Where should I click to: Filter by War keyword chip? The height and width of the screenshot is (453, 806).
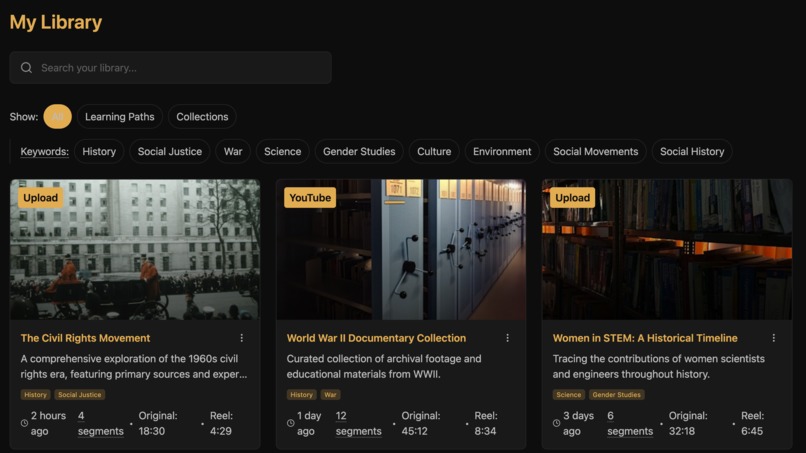pyautogui.click(x=233, y=152)
